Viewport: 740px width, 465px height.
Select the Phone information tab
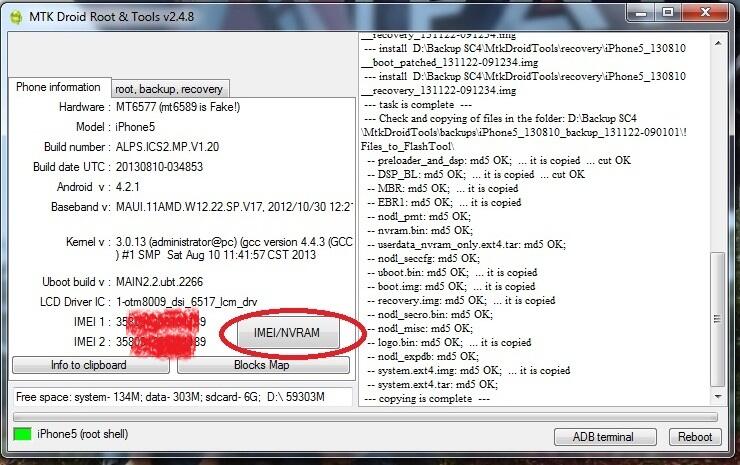(59, 87)
